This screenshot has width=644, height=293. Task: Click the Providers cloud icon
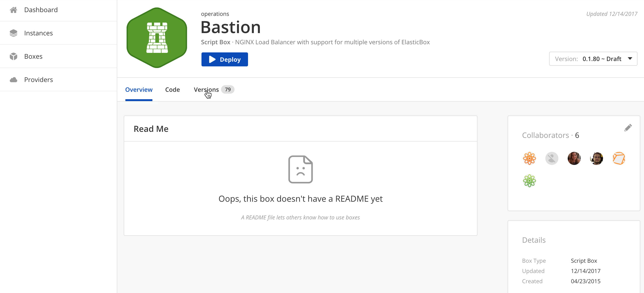14,79
